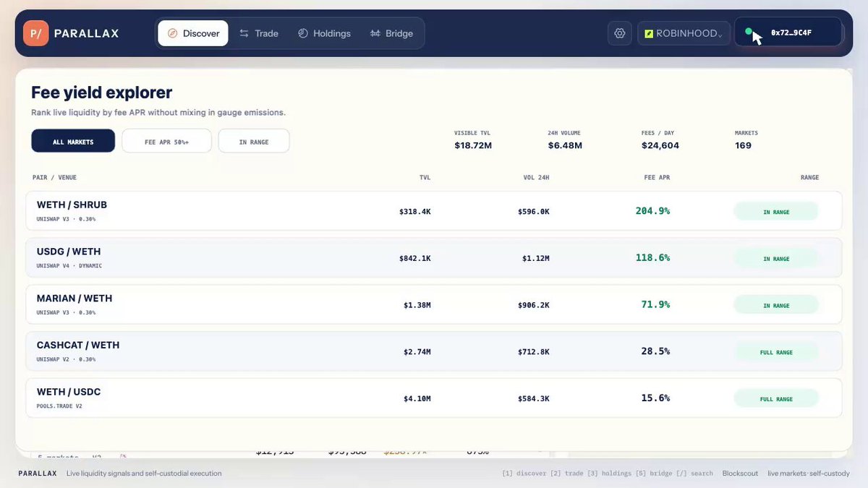The height and width of the screenshot is (488, 868).
Task: Toggle the FEE APR 50%+ filter
Action: (166, 142)
